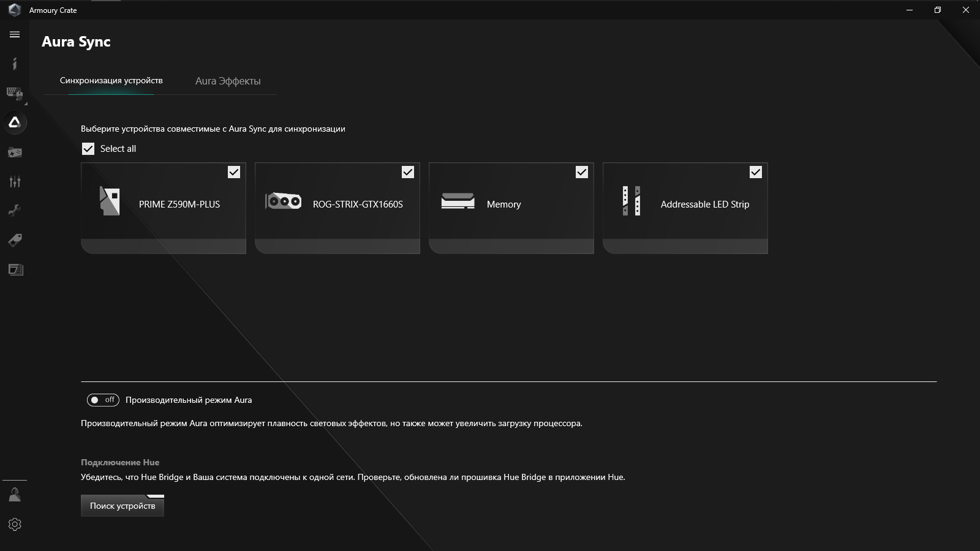Viewport: 980px width, 551px height.
Task: Uncheck the Addressable LED Strip checkbox
Action: pos(756,172)
